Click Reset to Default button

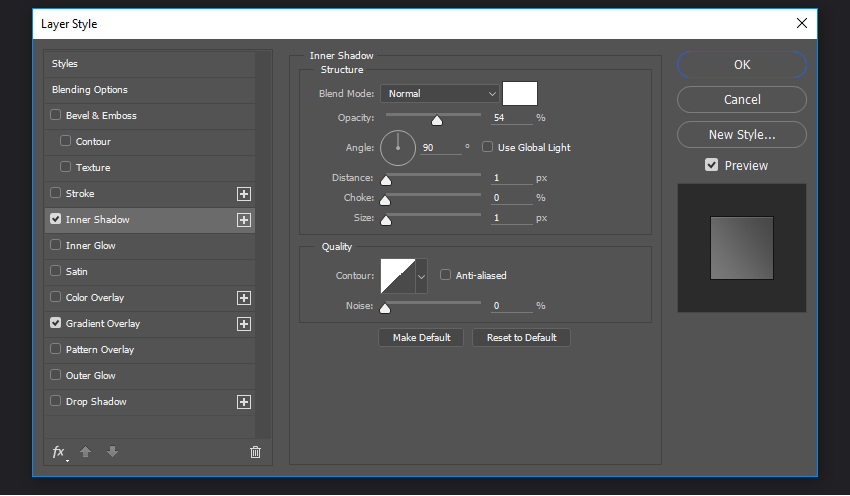click(521, 338)
